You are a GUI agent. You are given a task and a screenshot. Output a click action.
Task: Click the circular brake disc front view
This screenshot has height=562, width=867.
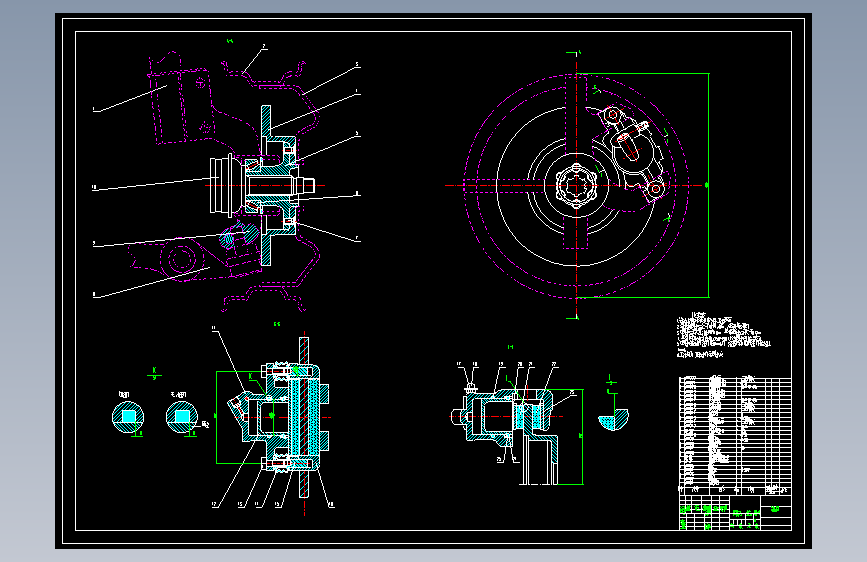point(576,186)
